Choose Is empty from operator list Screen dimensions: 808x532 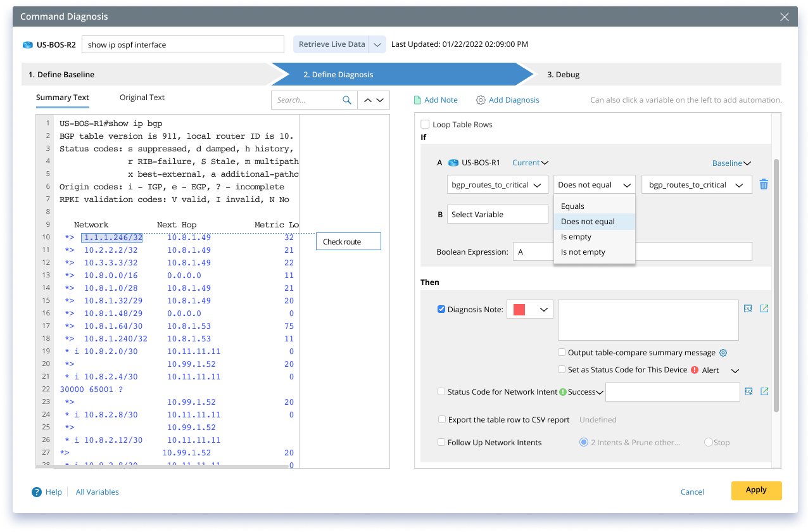594,237
